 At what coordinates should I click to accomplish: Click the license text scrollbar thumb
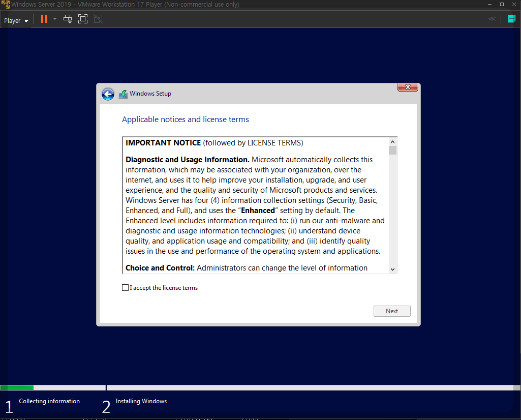click(392, 151)
